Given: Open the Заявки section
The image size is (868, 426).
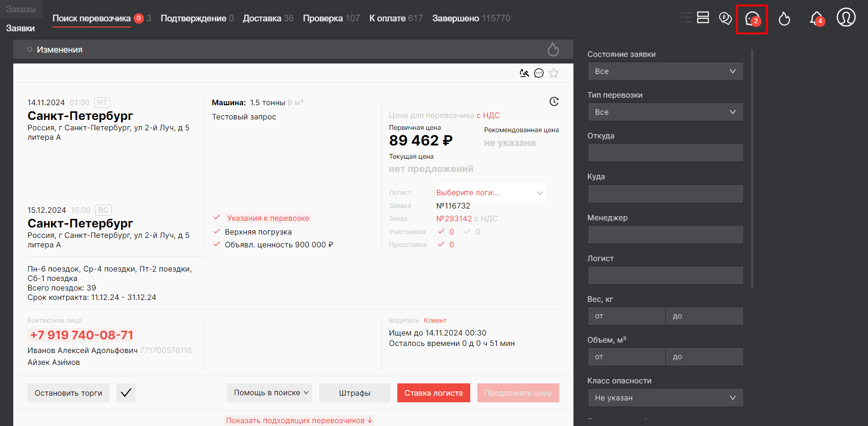Looking at the screenshot, I should (20, 28).
